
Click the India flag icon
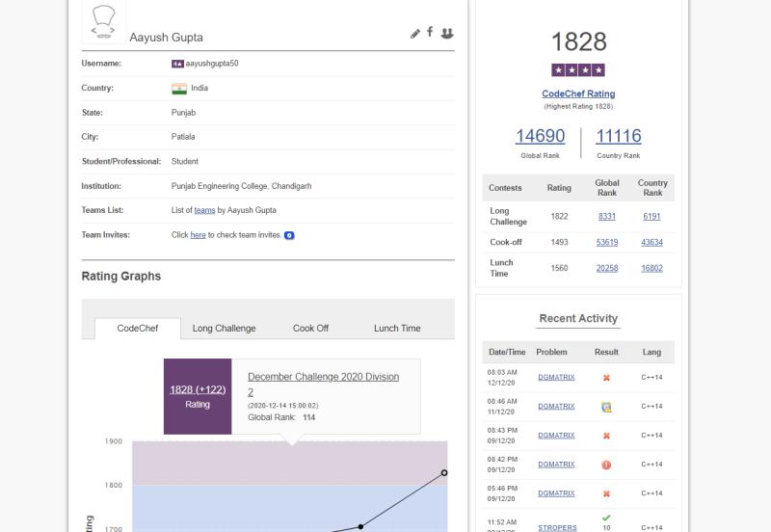(x=179, y=89)
